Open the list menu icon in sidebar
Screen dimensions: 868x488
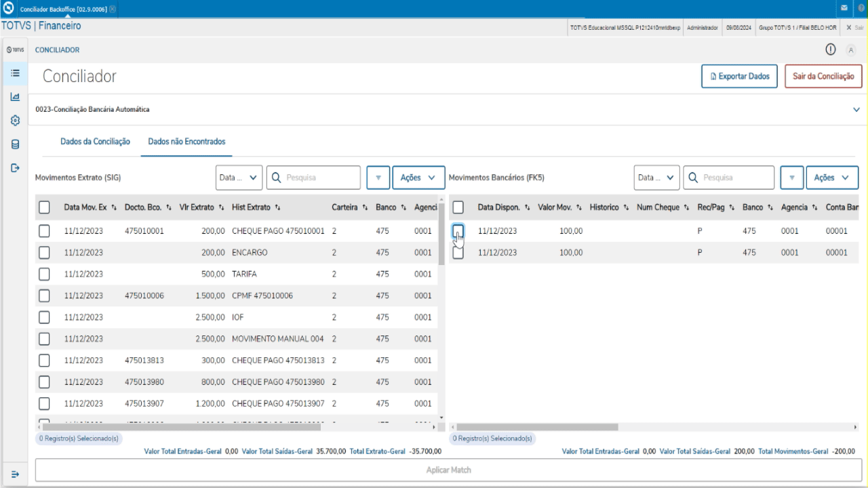15,73
